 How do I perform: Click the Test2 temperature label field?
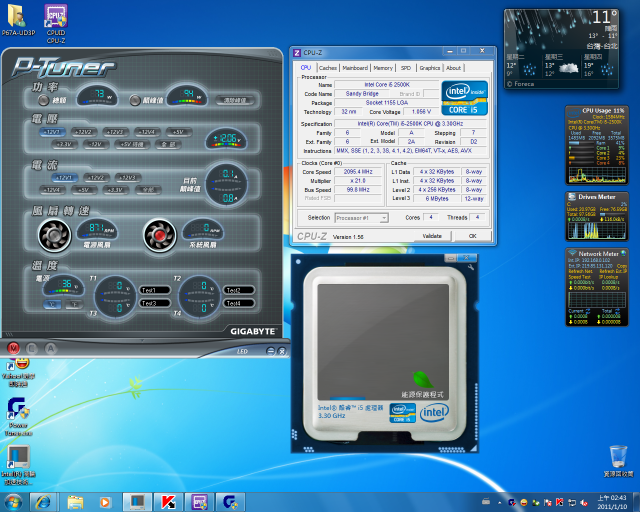239,290
